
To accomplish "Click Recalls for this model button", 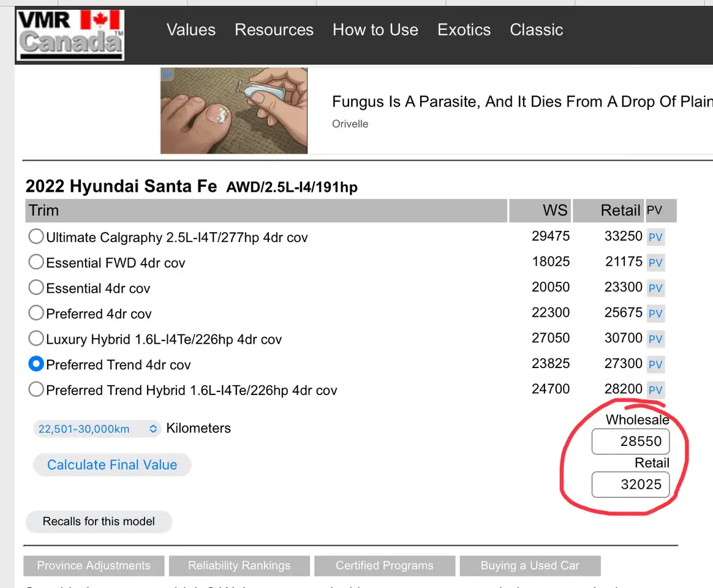I will click(x=99, y=522).
